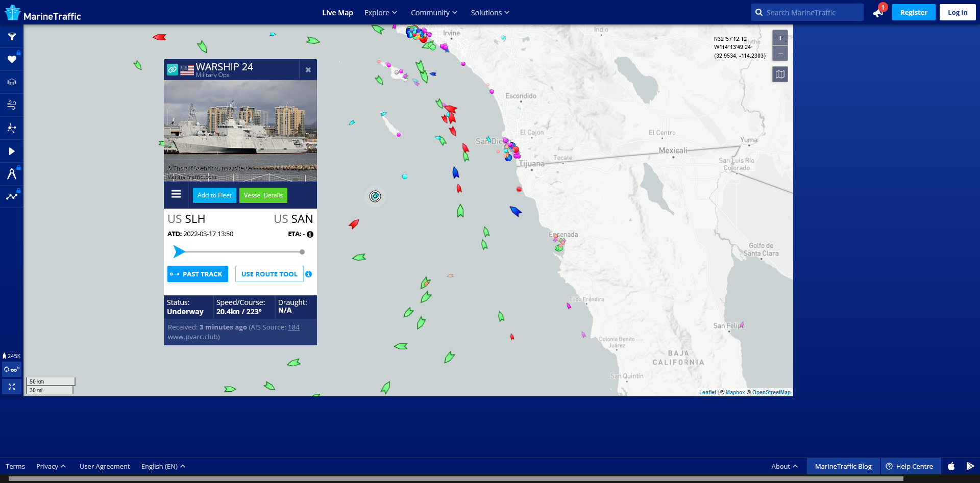
Task: Click the Speed/Course 20.4kn / 223° value
Action: pyautogui.click(x=239, y=312)
